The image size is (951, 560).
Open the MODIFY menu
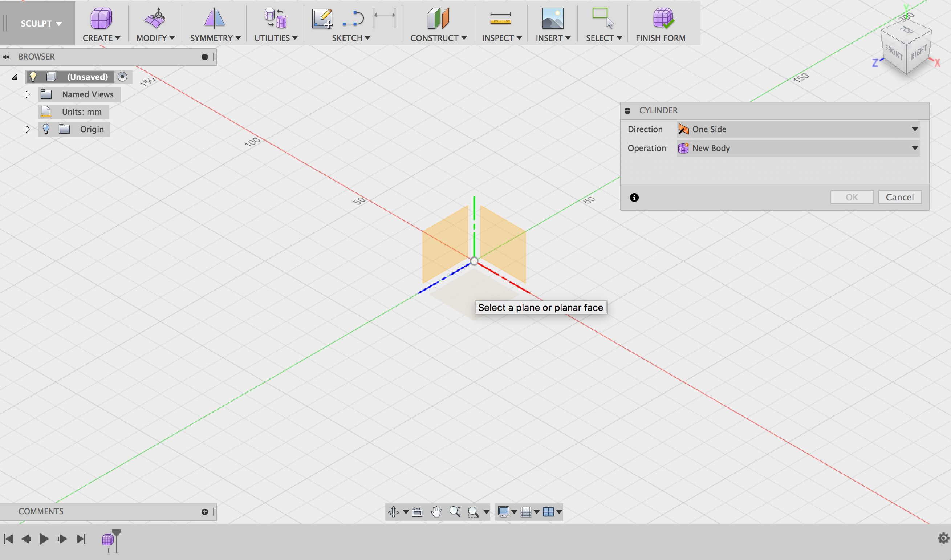155,38
